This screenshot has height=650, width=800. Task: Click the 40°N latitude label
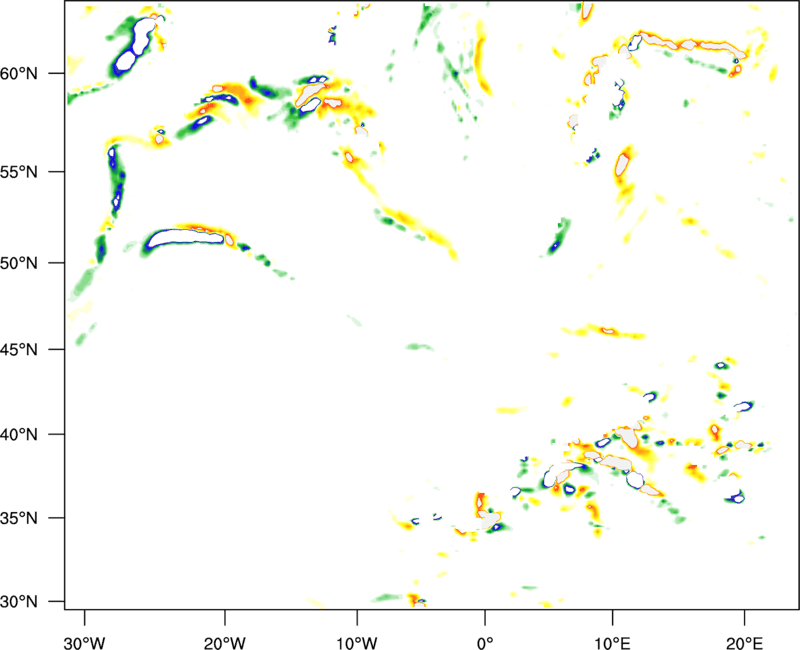click(19, 435)
